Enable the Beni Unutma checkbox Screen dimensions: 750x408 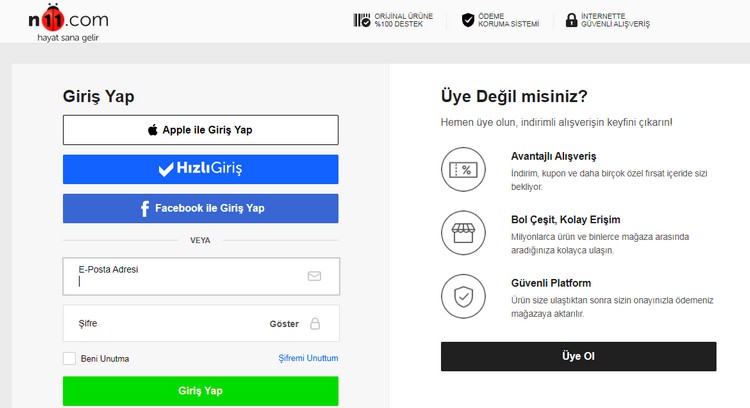coord(69,358)
